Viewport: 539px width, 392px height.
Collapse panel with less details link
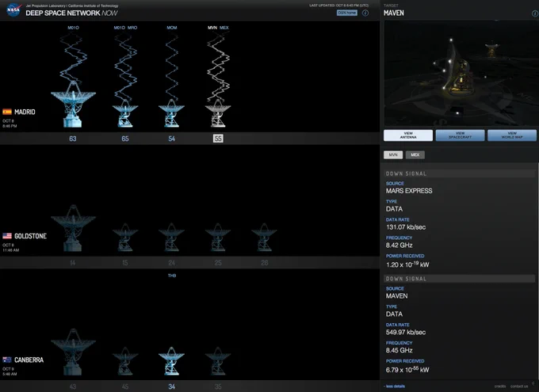click(x=394, y=386)
